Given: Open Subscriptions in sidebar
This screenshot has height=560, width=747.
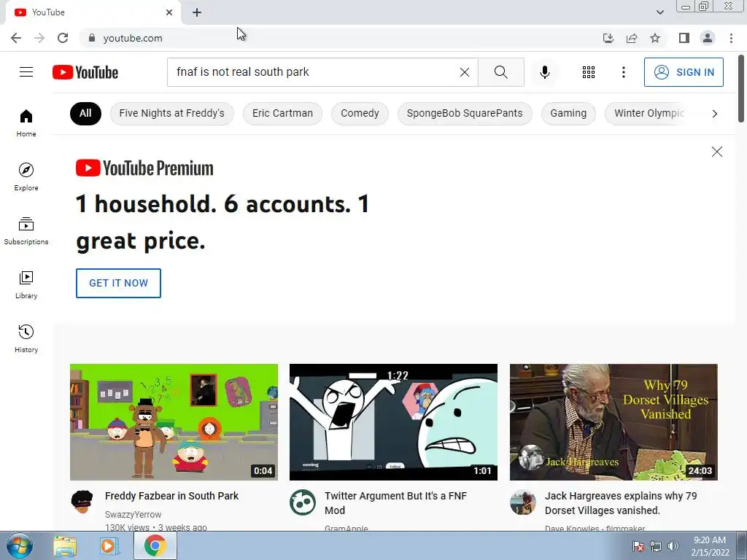Looking at the screenshot, I should [26, 230].
